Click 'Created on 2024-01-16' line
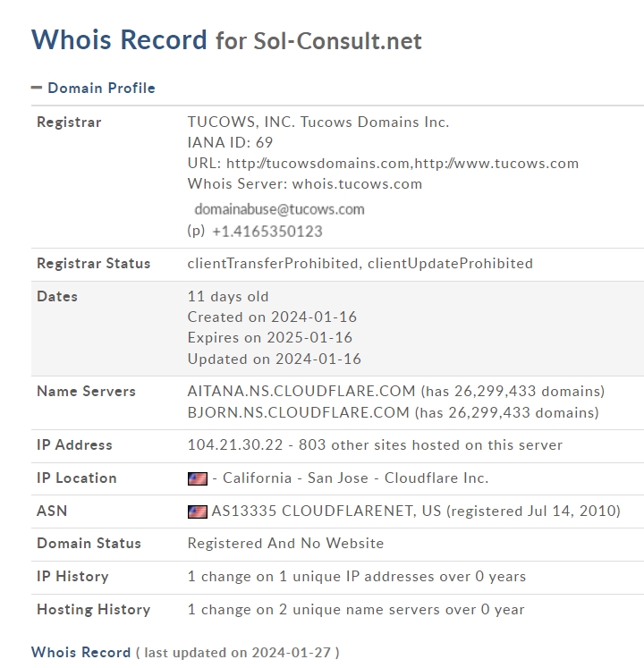The height and width of the screenshot is (668, 644). click(272, 317)
